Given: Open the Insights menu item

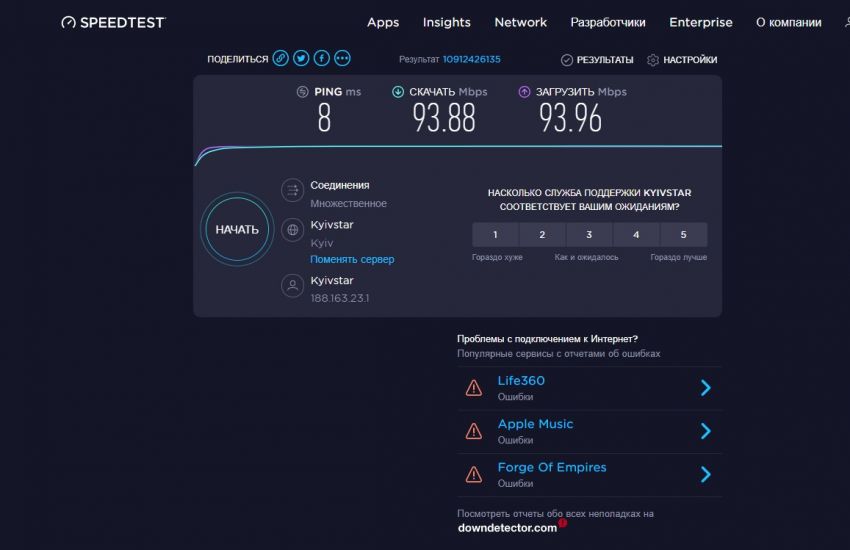Looking at the screenshot, I should click(x=446, y=22).
